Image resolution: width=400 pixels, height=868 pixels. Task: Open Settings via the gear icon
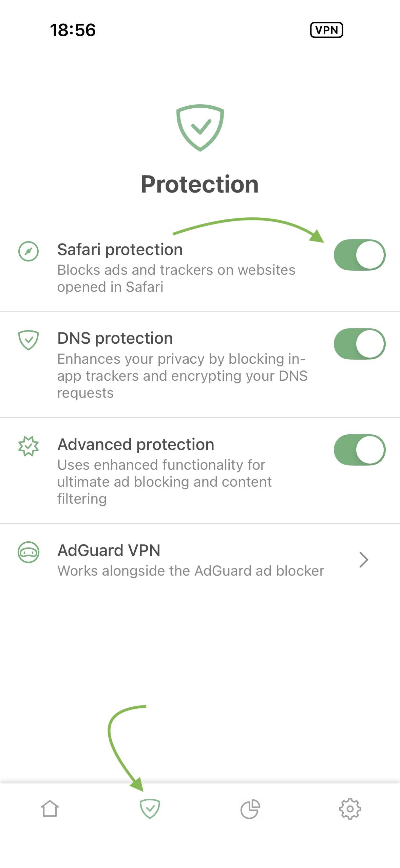350,809
